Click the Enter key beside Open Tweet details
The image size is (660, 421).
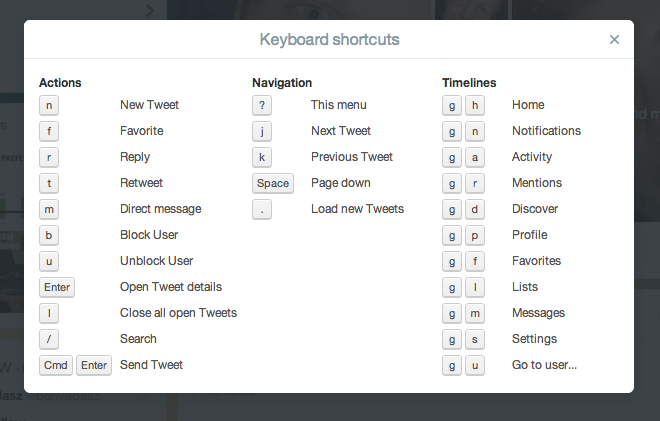(57, 287)
